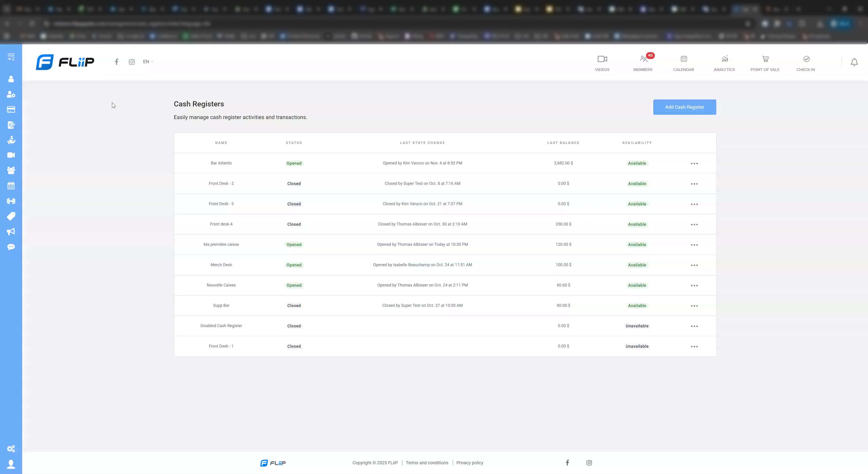Click the Instagram icon in the footer
This screenshot has height=474, width=868.
click(x=589, y=463)
